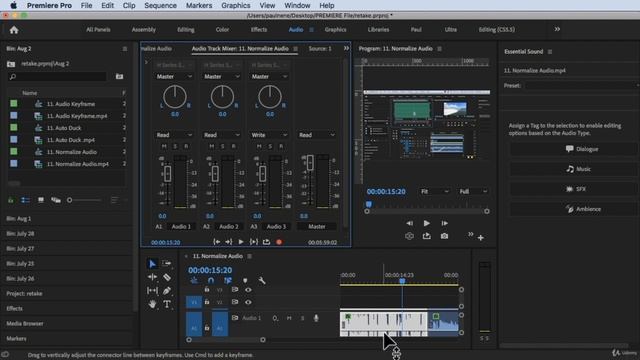Select the Pen tool
640x360 pixels.
pos(167,291)
